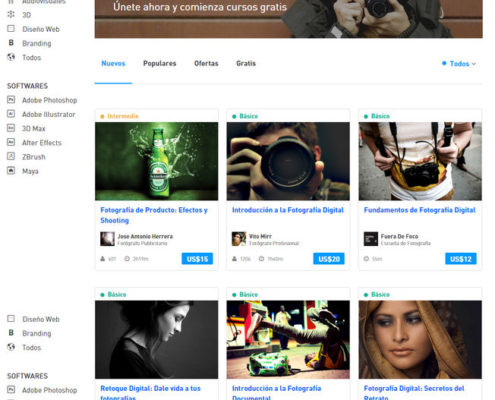This screenshot has height=400, width=495.
Task: Select Adobe Illustrator in Softwares list
Action: [49, 114]
